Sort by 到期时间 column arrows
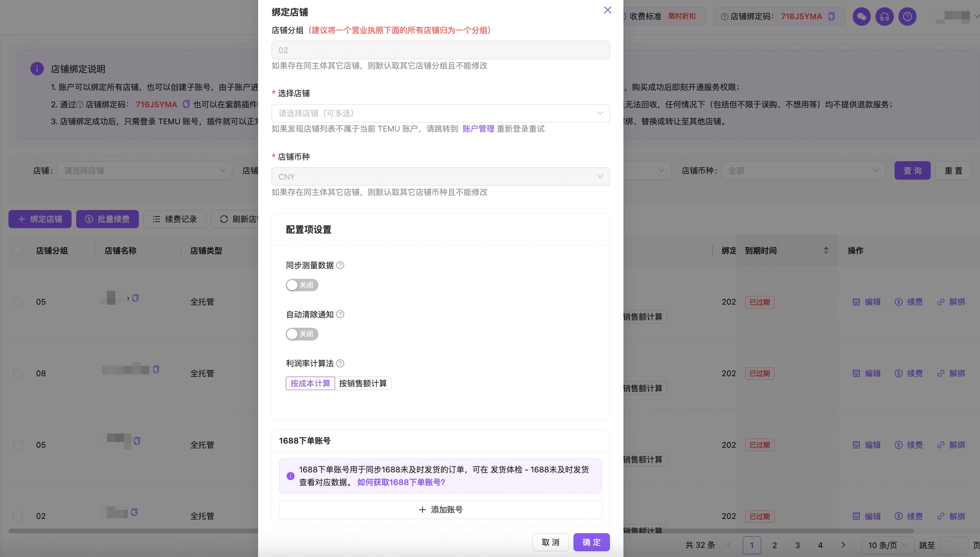The height and width of the screenshot is (557, 980). (x=826, y=250)
